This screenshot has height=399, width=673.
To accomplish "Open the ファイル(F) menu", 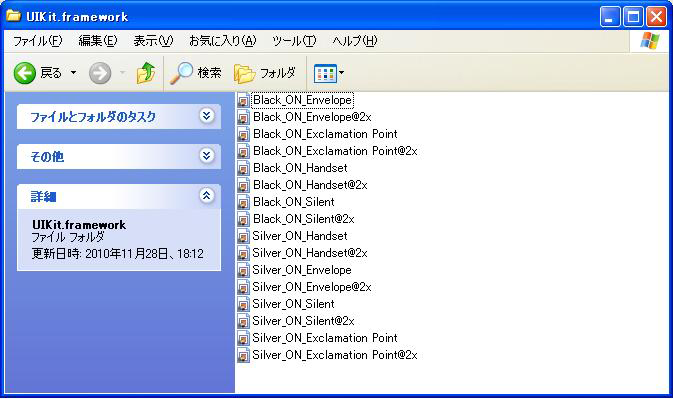I will pyautogui.click(x=38, y=41).
